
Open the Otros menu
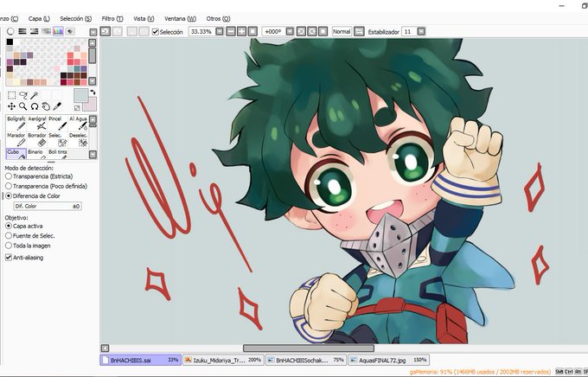tap(218, 18)
